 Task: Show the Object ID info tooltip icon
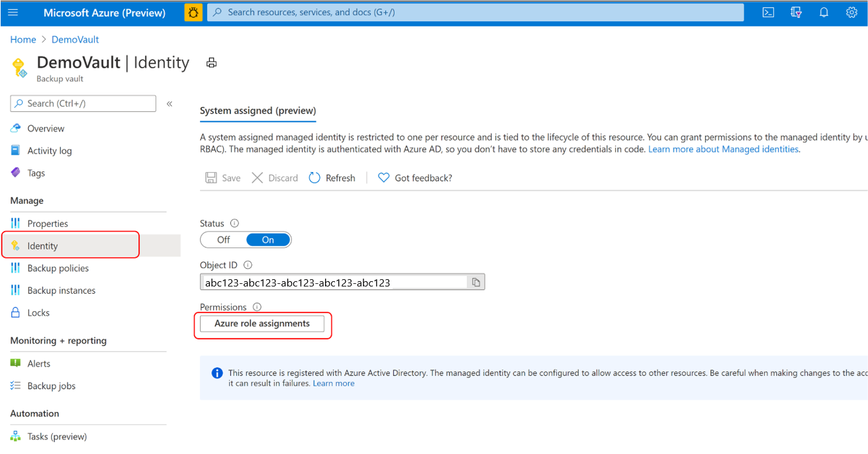[x=248, y=265]
